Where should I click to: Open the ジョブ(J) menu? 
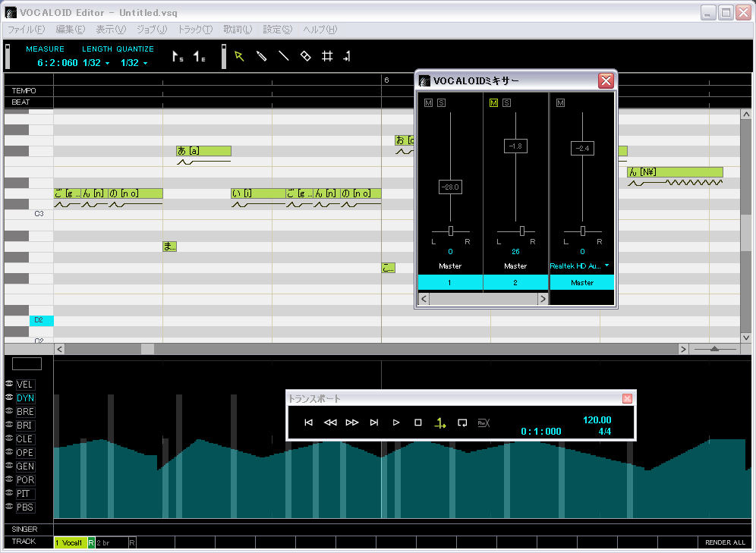click(151, 30)
